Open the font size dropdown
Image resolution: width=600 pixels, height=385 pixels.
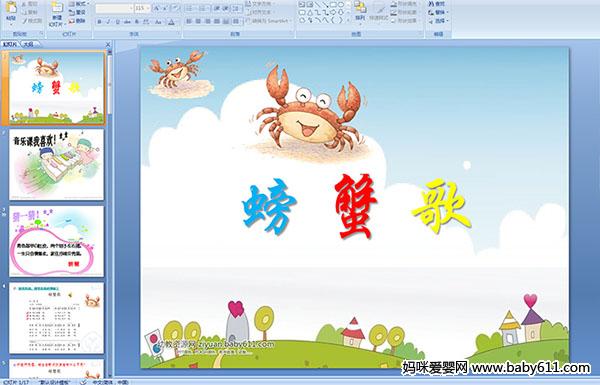[148, 8]
